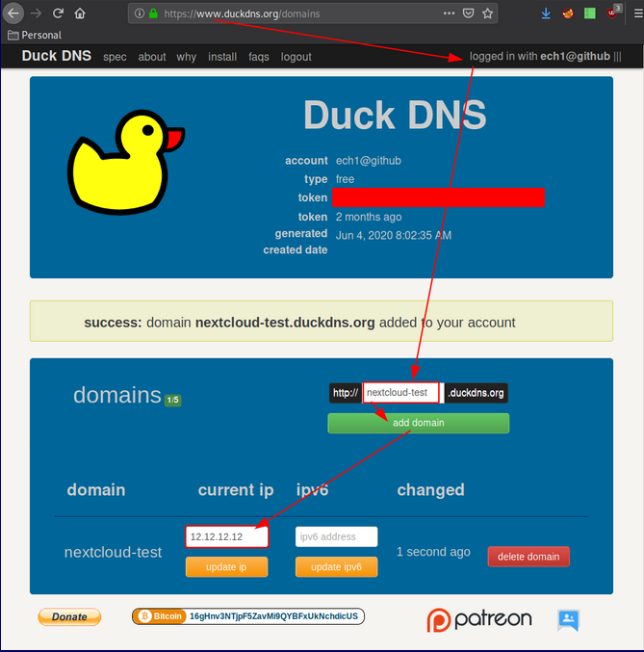Viewport: 644px width, 652px height.
Task: Click the 1/5 domains count badge
Action: [173, 400]
